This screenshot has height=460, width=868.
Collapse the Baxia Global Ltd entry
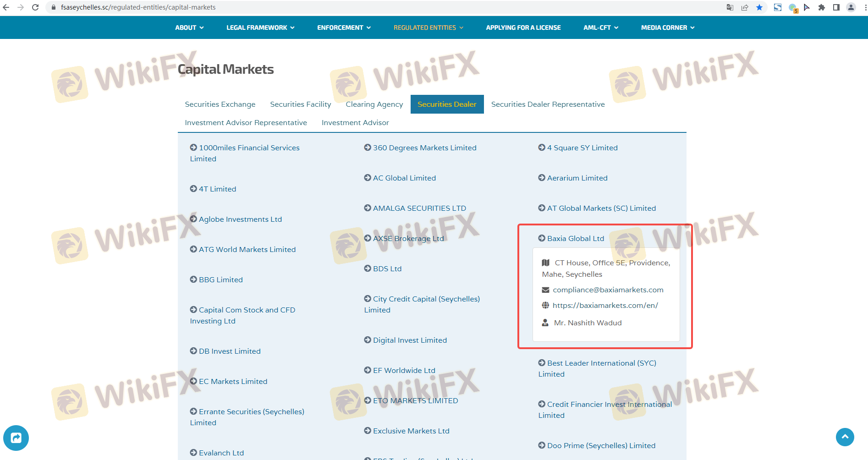[575, 238]
